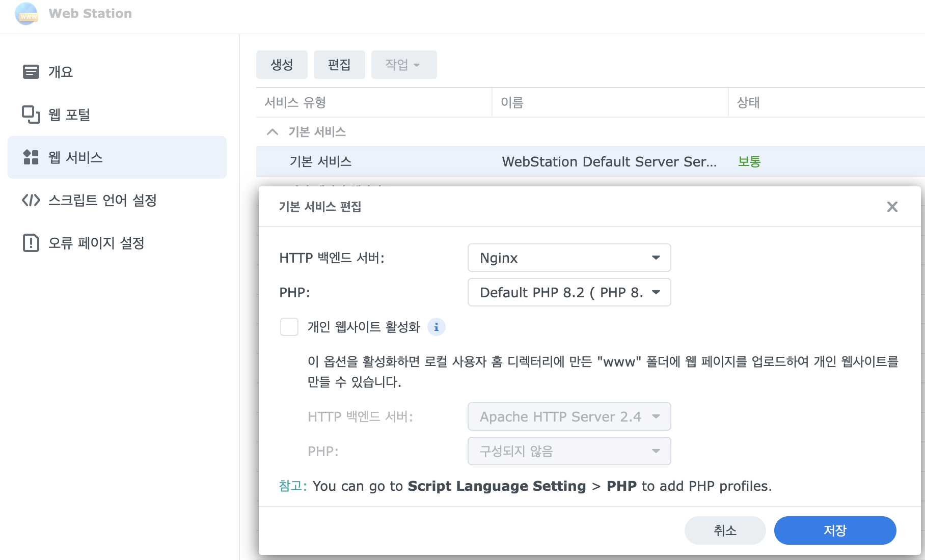Click the 오류 페이지 설정 warning icon
The image size is (925, 560).
31,243
